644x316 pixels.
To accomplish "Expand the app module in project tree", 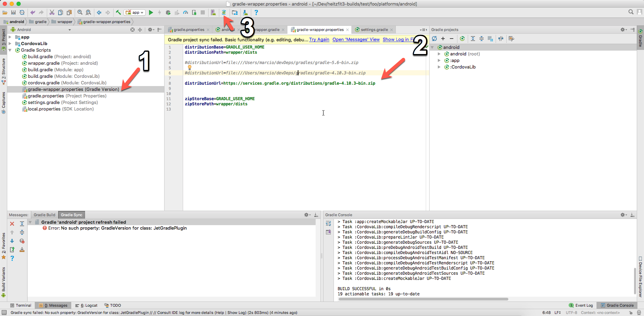I will pos(10,37).
